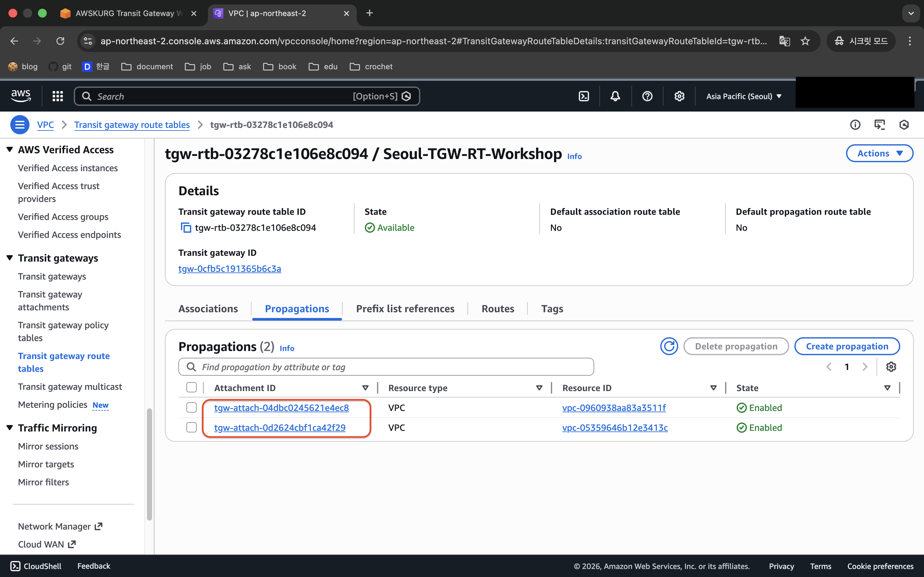Switch to the Associations tab
This screenshot has width=924, height=577.
208,309
